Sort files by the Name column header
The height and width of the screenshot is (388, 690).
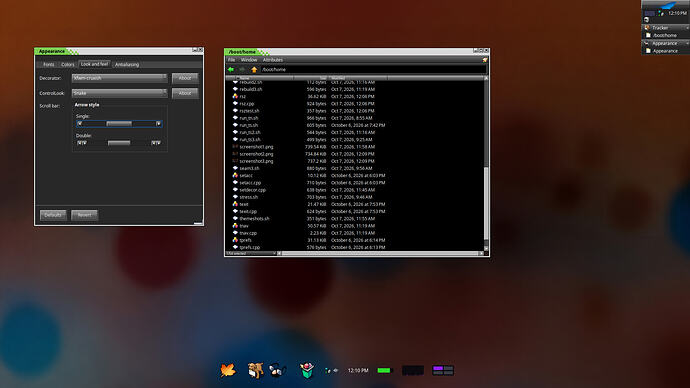(264, 78)
